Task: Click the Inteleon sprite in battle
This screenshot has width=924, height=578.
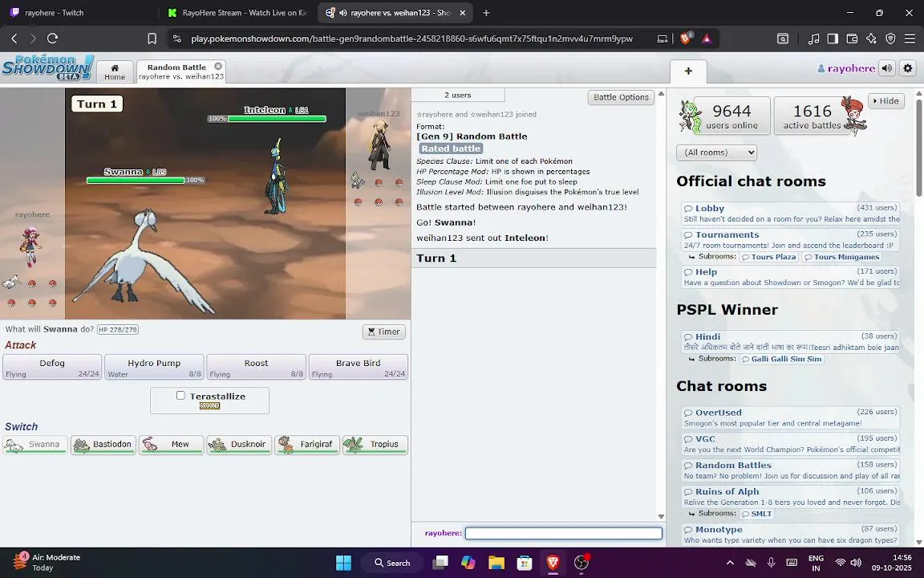Action: coord(276,176)
